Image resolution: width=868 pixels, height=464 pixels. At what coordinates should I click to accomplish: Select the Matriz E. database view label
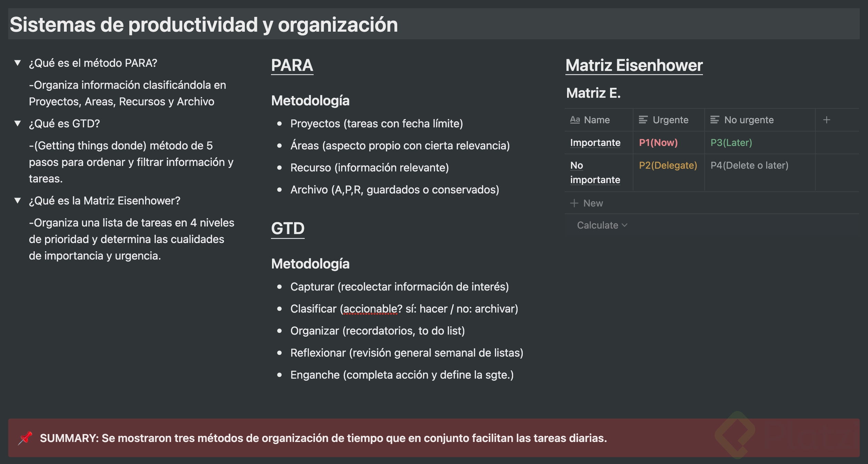pyautogui.click(x=594, y=93)
